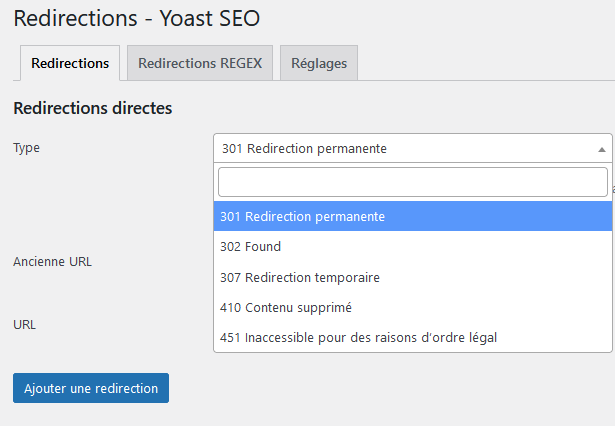Click the Type select box showing current value

pos(400,149)
